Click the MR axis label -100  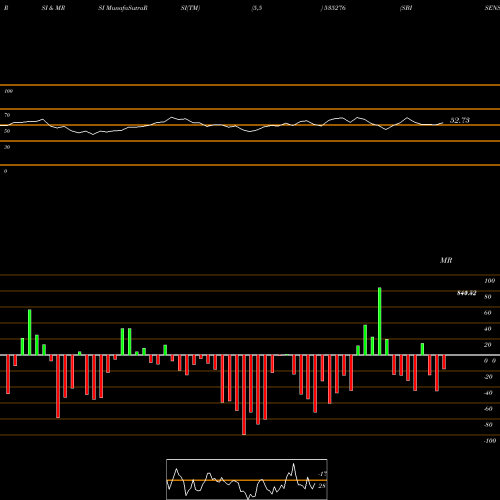[490, 441]
